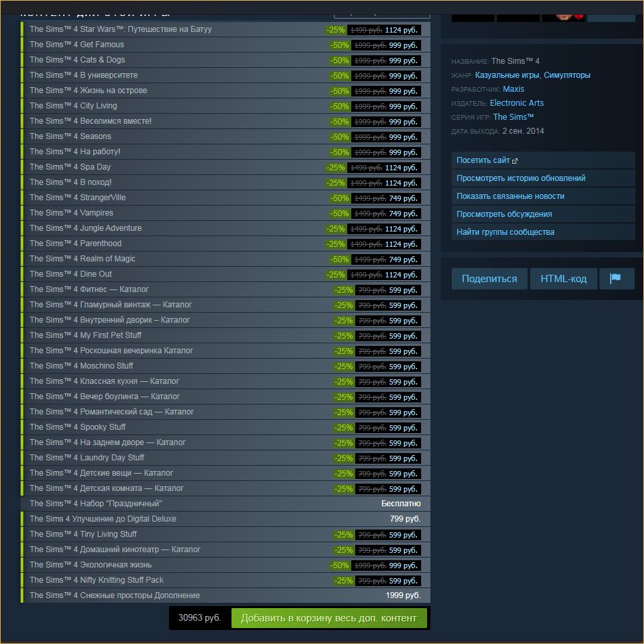Select The Sims 4 Realm of Magic row

pos(226,259)
